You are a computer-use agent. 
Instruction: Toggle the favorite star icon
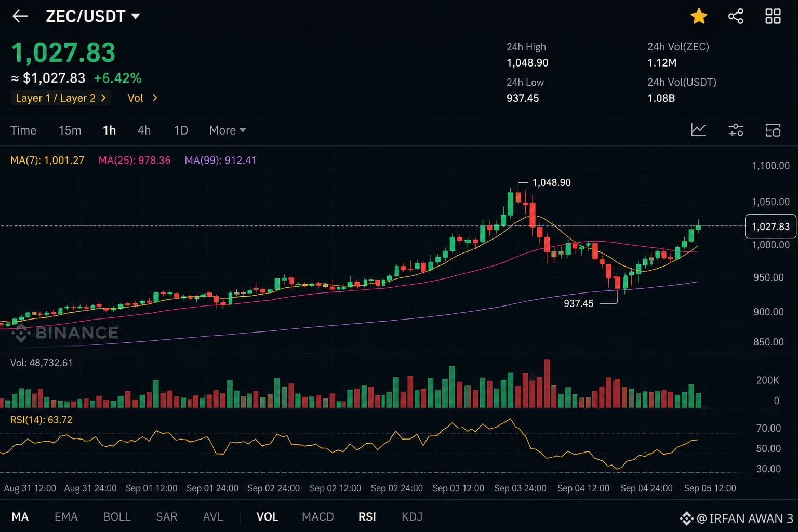point(699,16)
